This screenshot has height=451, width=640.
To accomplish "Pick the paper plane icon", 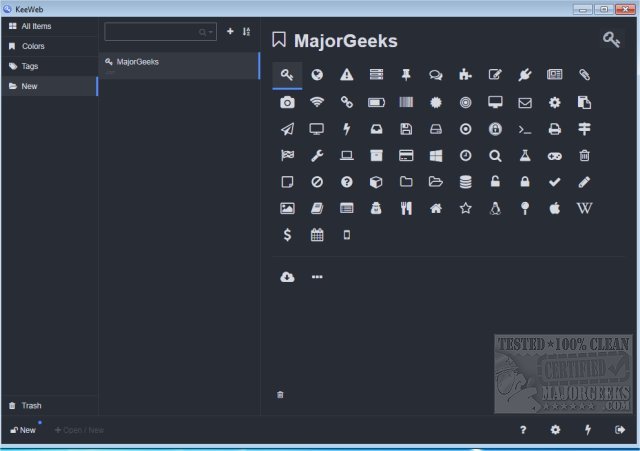I will pyautogui.click(x=287, y=129).
